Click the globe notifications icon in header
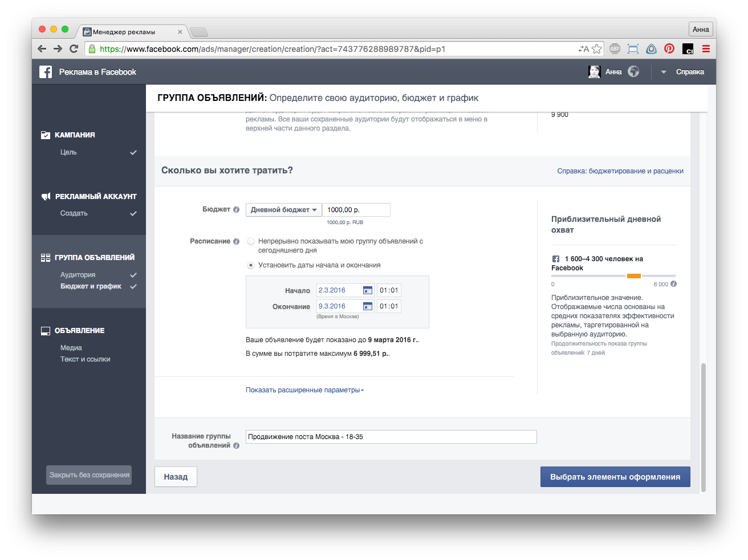Viewport: 748px width, 560px height. (x=633, y=72)
